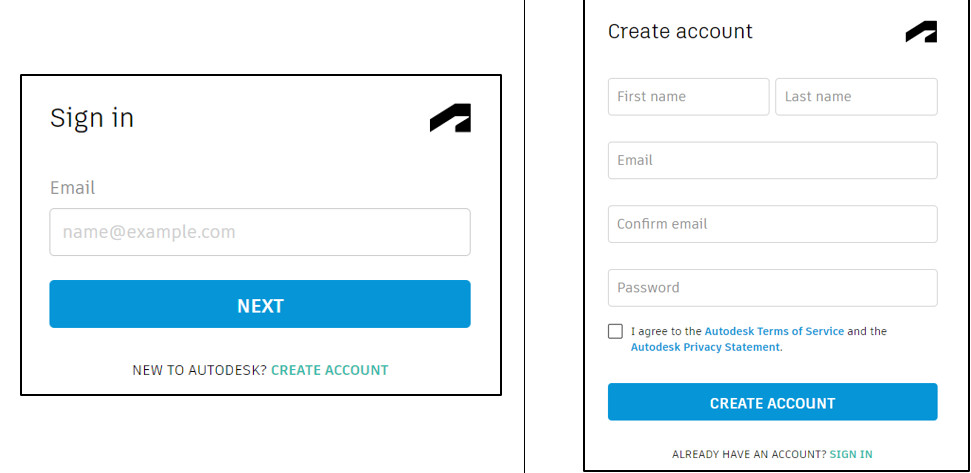
Task: Click the Autodesk logo in Sign in panel
Action: tap(450, 118)
